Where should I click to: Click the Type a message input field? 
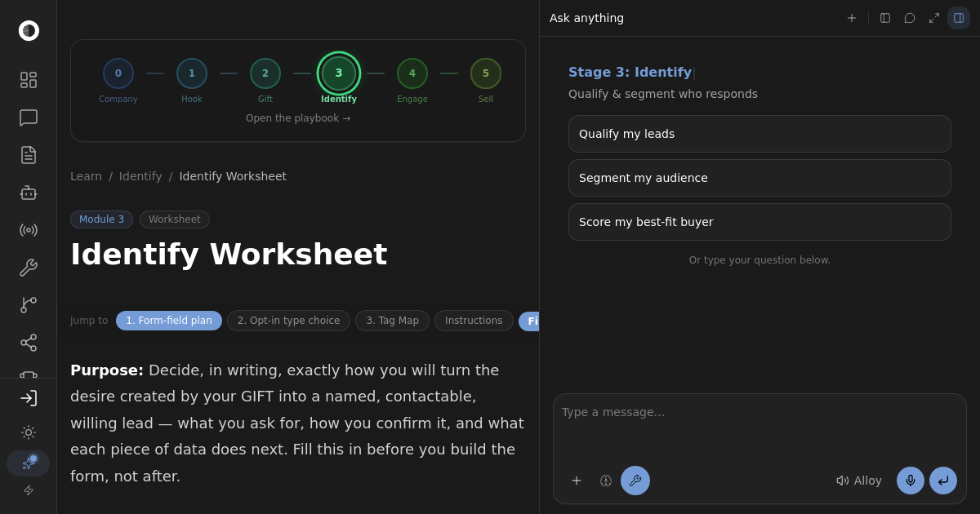[759, 428]
